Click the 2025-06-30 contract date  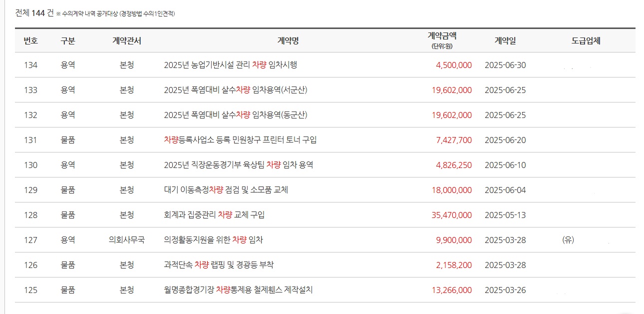(x=505, y=65)
